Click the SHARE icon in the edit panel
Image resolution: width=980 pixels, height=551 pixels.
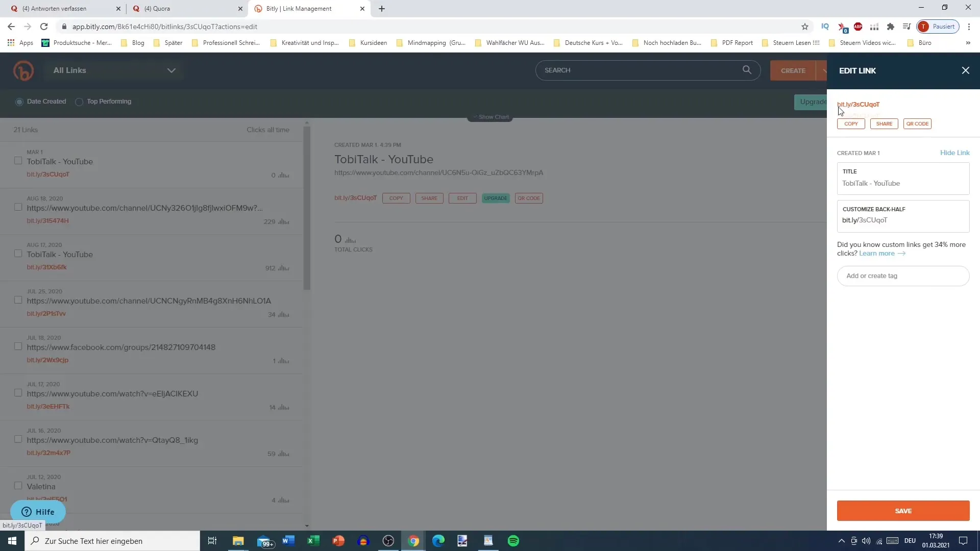885,123
